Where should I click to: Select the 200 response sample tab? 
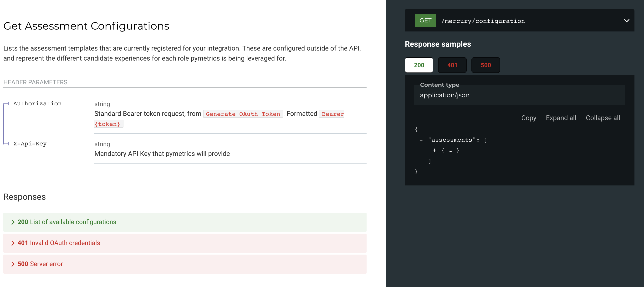click(419, 65)
